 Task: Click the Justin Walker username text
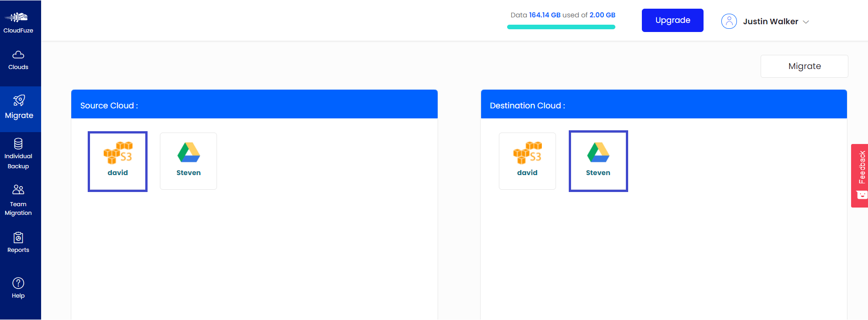pyautogui.click(x=771, y=21)
